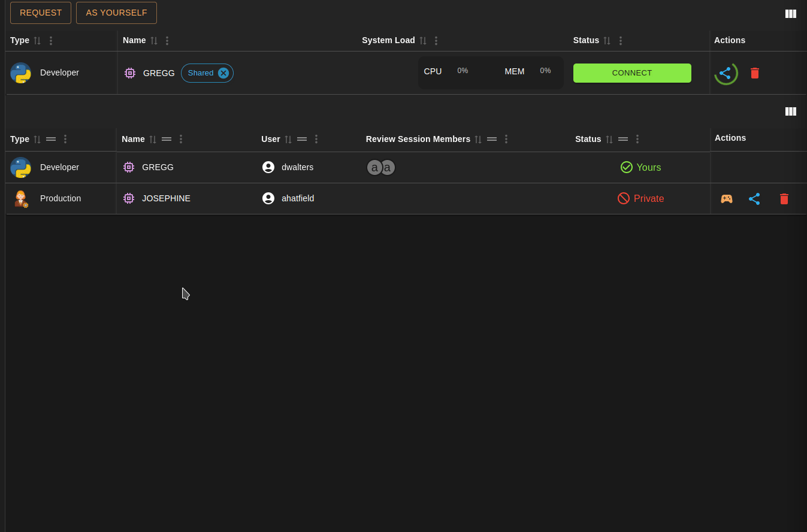The height and width of the screenshot is (532, 807).
Task: Open Status column menu in bottom table
Action: 637,139
